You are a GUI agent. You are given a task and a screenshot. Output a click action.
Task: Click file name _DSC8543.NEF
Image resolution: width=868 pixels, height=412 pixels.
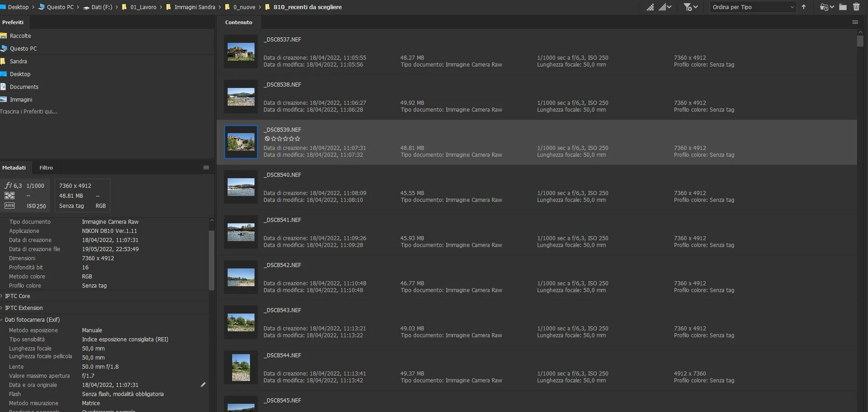coord(282,310)
